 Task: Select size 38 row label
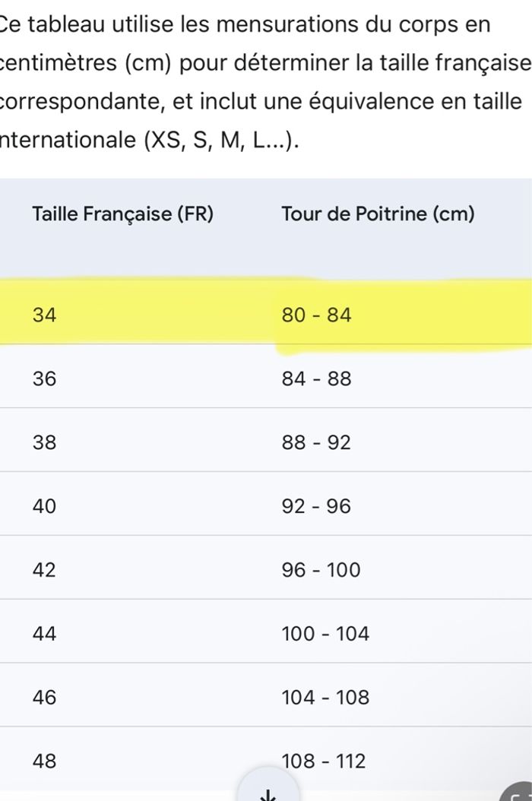point(44,442)
